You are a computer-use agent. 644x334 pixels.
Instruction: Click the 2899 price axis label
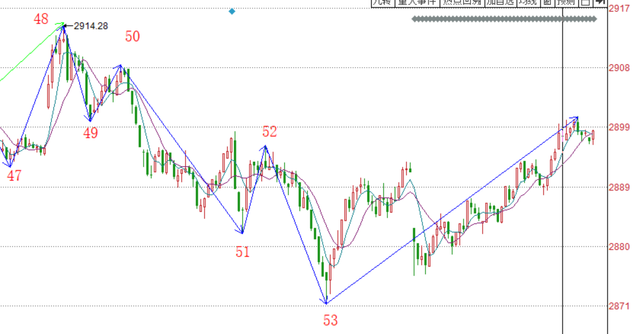click(619, 127)
